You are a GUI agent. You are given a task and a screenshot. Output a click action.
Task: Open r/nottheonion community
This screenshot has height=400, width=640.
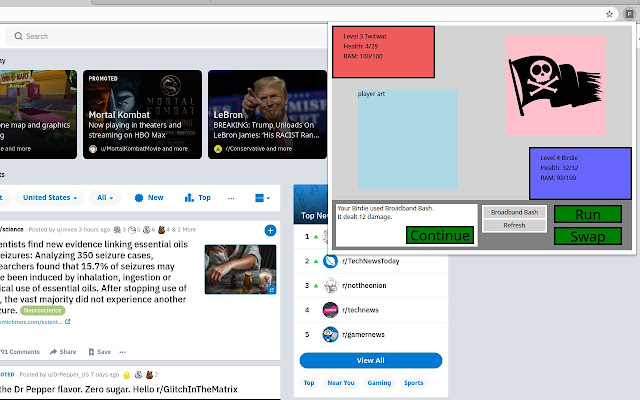[364, 285]
